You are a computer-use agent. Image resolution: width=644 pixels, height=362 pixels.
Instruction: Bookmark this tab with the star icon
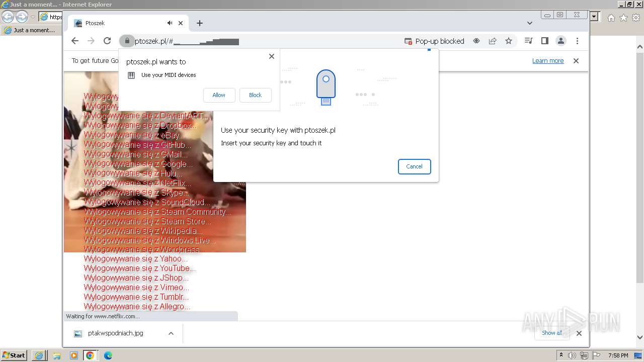coord(509,41)
